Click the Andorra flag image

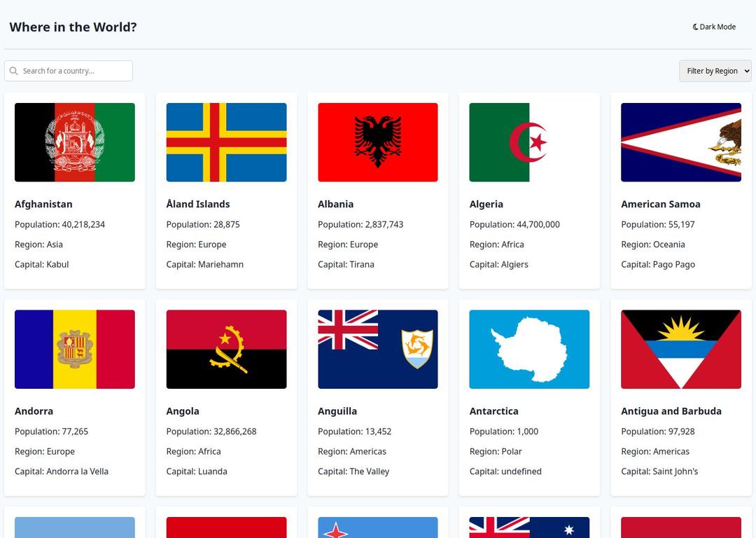click(x=74, y=349)
